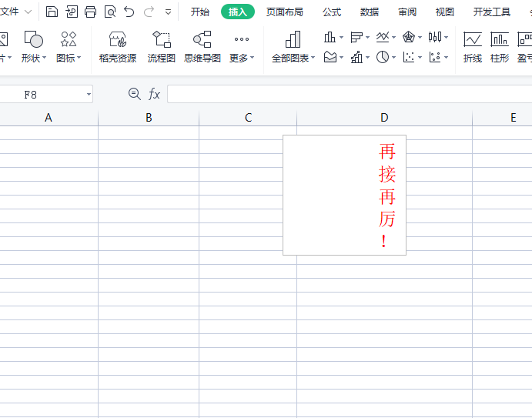Image resolution: width=532 pixels, height=418 pixels.
Task: Insert a bubble chart icon
Action: 435,57
